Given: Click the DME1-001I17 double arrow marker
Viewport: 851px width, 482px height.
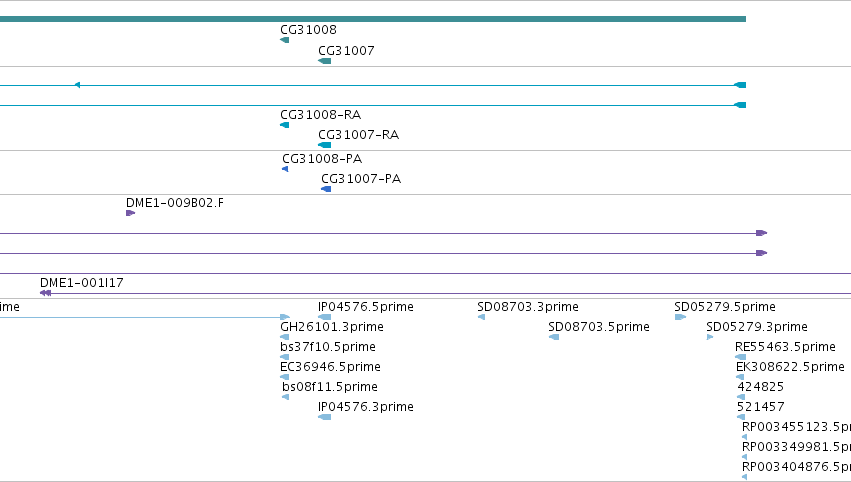Looking at the screenshot, I should (x=46, y=293).
